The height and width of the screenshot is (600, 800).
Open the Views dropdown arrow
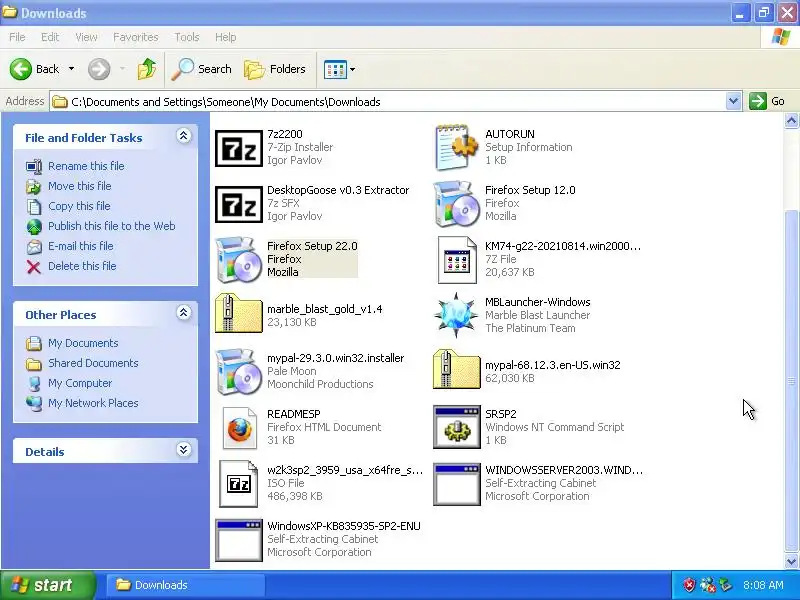pos(353,69)
